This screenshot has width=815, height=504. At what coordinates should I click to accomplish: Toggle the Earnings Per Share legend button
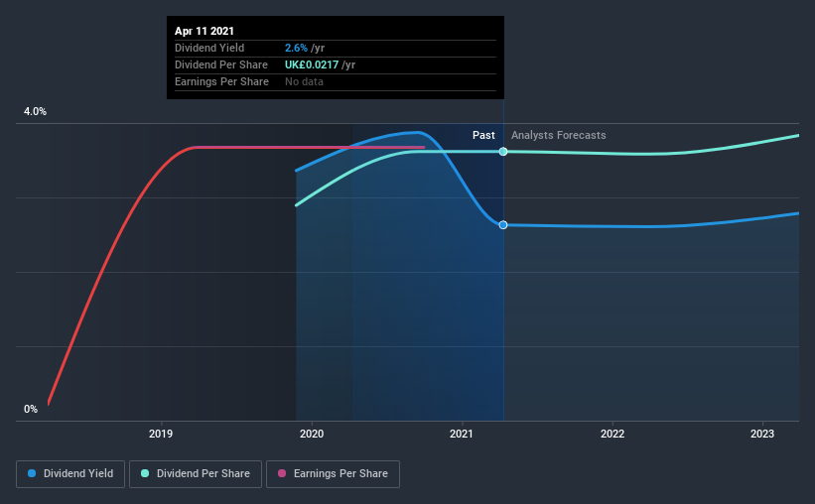point(333,474)
